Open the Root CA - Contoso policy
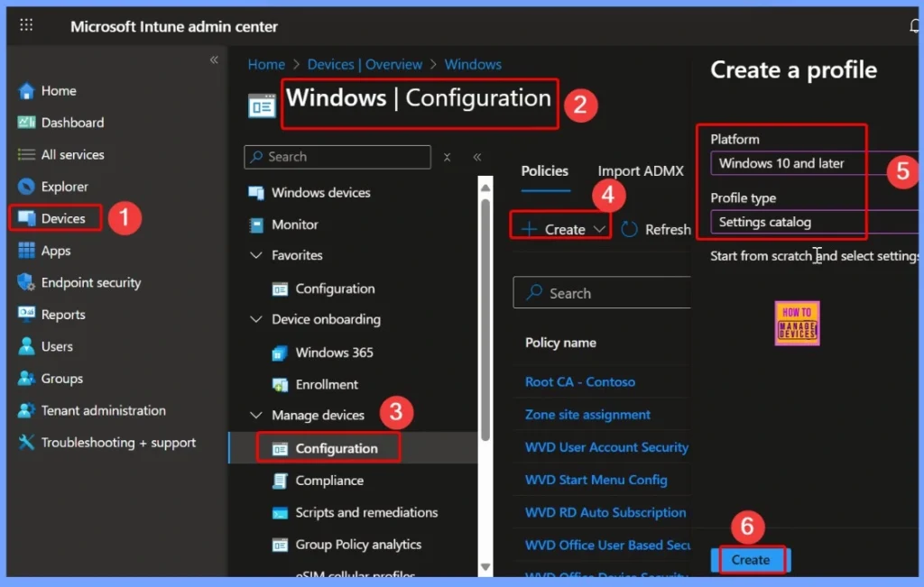 [x=580, y=382]
